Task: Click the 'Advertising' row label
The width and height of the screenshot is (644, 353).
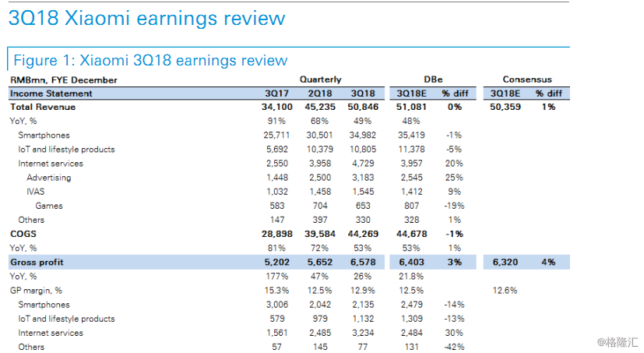Action: coord(49,178)
